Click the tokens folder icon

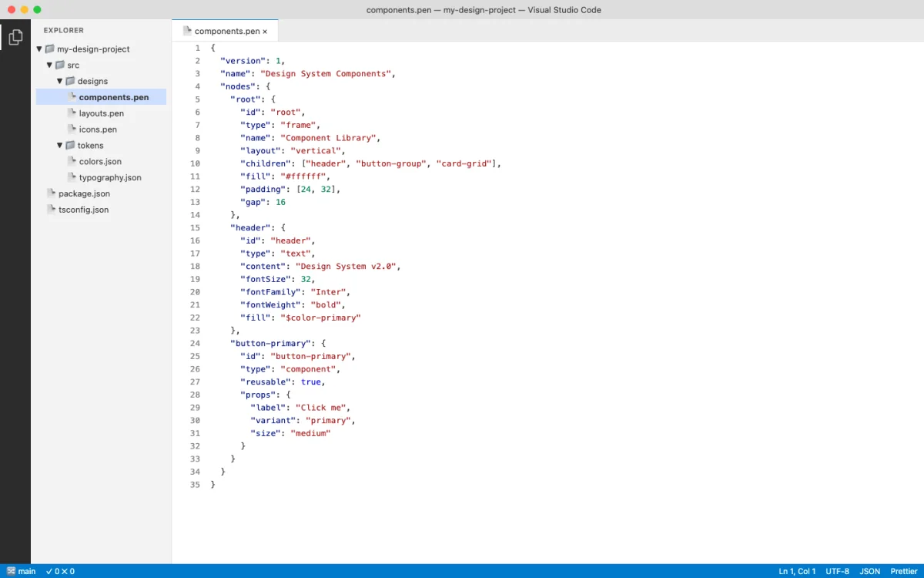tap(70, 146)
